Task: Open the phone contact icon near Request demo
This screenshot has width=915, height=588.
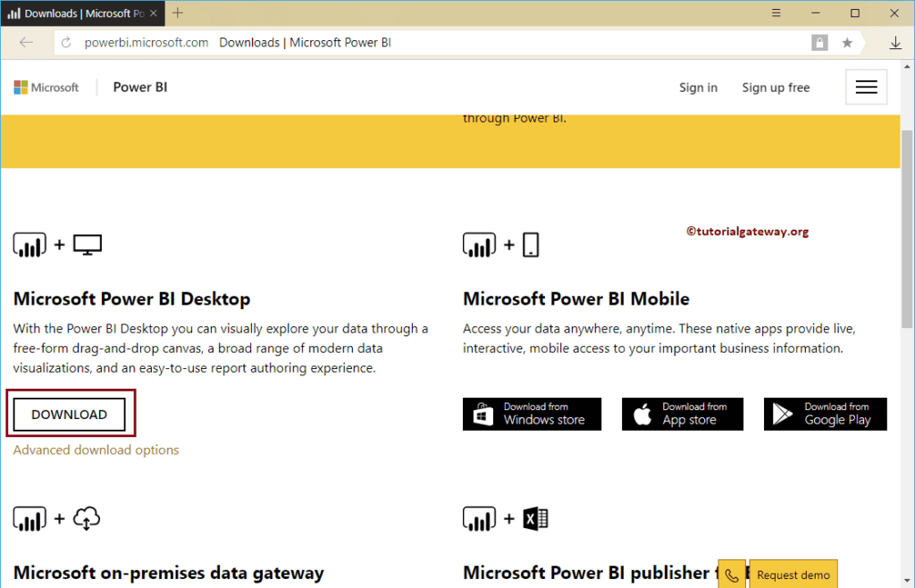Action: [x=731, y=573]
